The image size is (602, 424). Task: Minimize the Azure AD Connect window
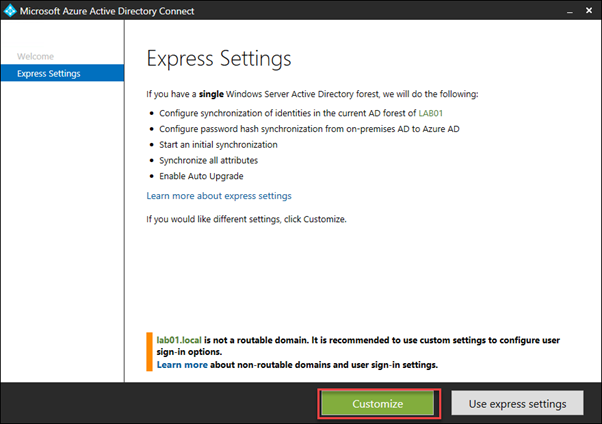(x=570, y=12)
